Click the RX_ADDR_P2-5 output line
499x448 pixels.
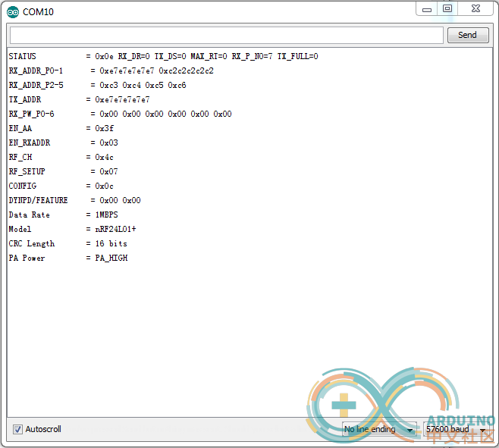pyautogui.click(x=97, y=85)
